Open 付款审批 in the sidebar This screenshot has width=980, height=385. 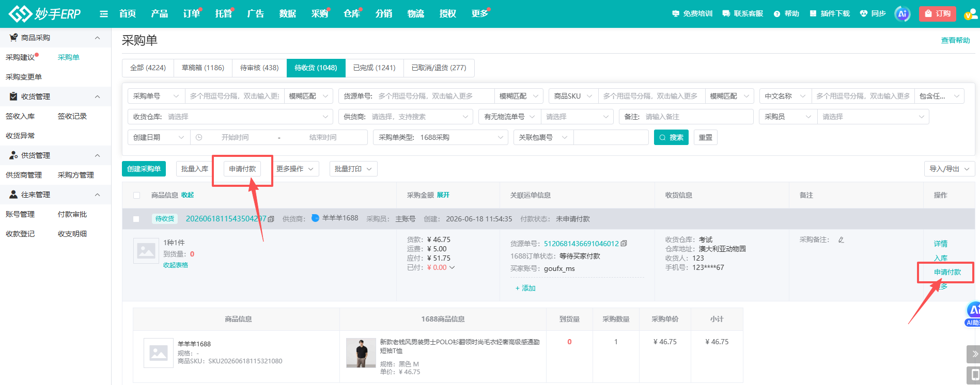tap(72, 214)
